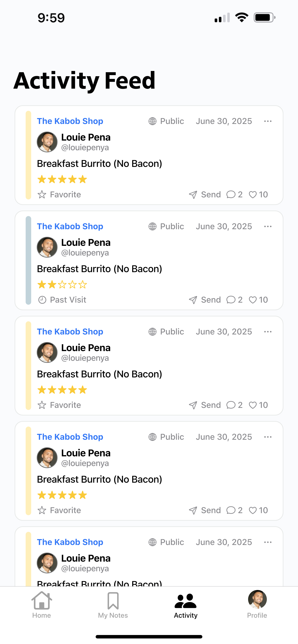This screenshot has height=644, width=298.
Task: Tap Public globe on fourth post
Action: coord(152,437)
